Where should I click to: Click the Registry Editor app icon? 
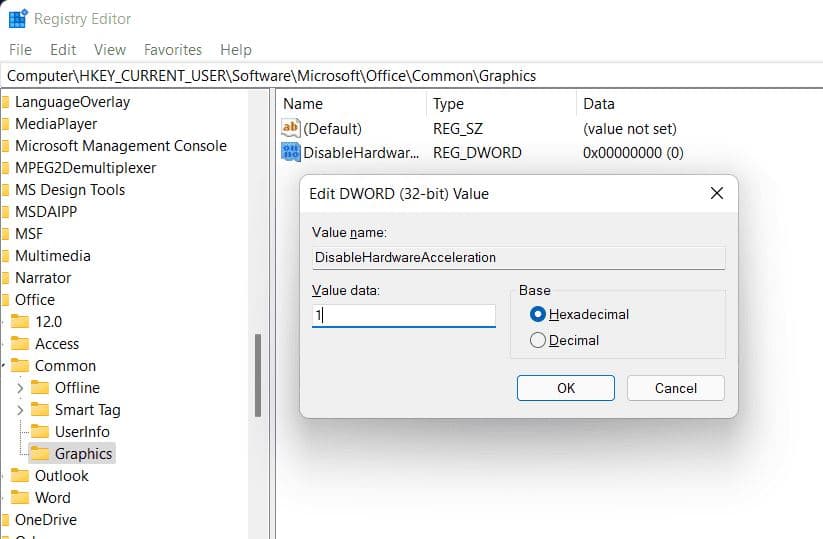pos(17,19)
